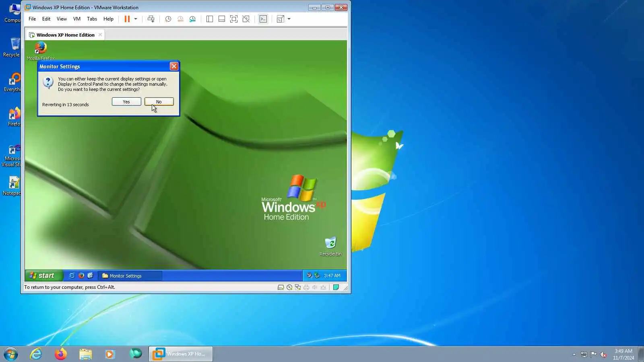Click the network adapter status icon
Image resolution: width=644 pixels, height=362 pixels.
click(x=298, y=287)
